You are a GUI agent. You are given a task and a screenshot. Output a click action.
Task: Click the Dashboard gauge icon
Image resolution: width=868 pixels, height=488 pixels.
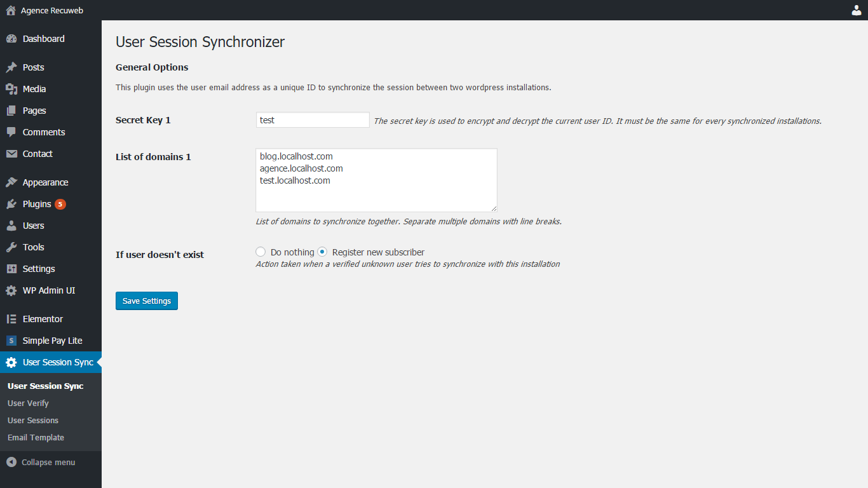(x=11, y=39)
